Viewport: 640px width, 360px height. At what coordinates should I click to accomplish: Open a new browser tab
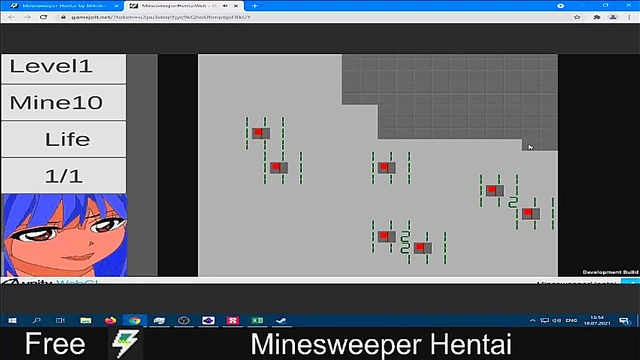click(x=255, y=6)
